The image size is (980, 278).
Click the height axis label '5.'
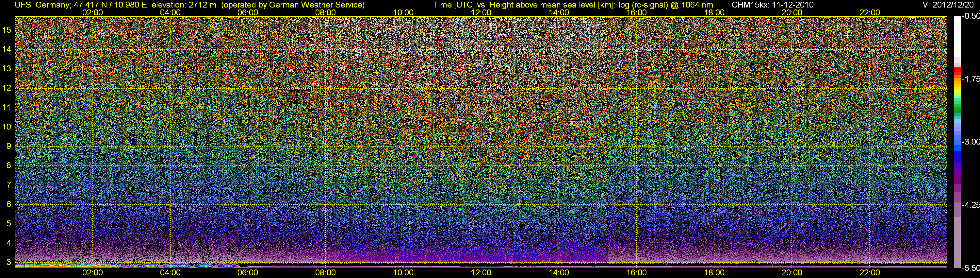click(9, 224)
